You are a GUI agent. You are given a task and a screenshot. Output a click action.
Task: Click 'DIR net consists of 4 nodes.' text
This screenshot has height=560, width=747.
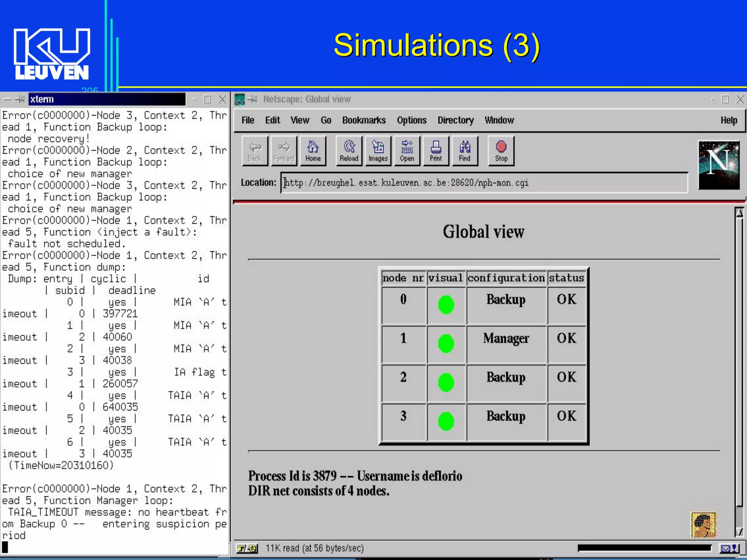[x=319, y=491]
